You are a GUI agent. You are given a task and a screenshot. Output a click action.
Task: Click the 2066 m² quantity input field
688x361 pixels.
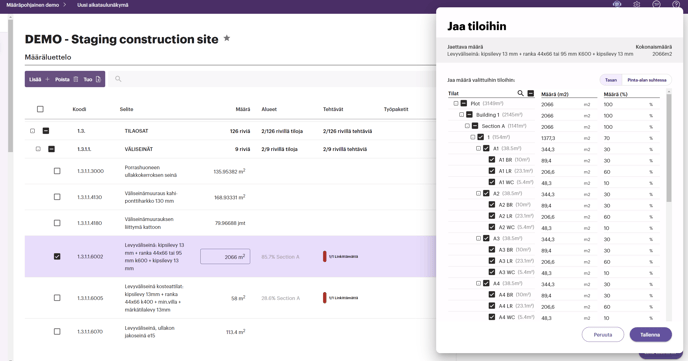(x=225, y=257)
